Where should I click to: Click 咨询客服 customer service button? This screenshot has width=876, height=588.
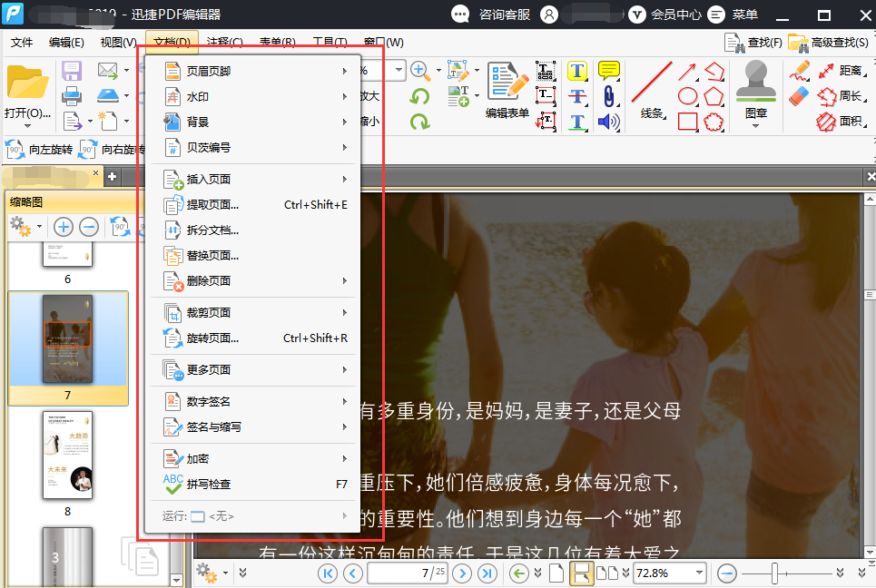point(491,15)
